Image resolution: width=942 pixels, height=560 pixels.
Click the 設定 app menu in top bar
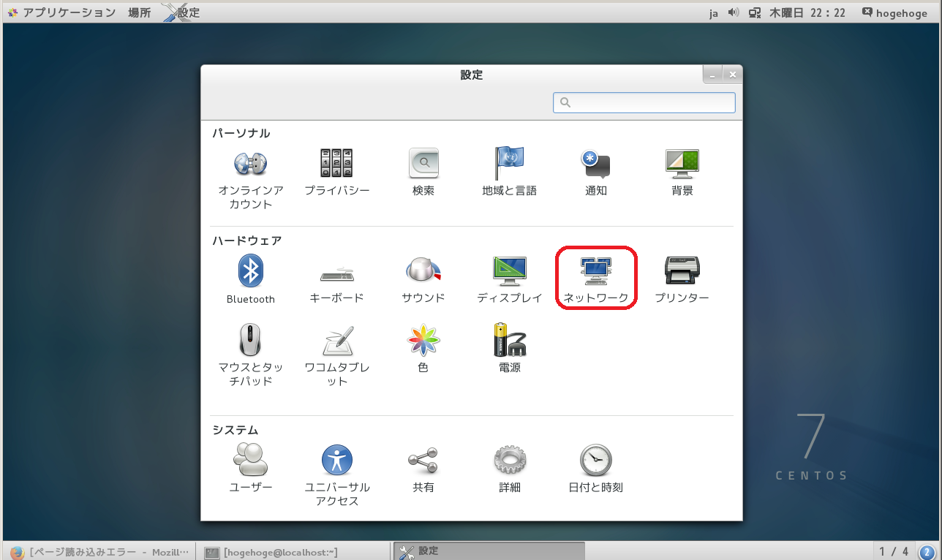coord(181,12)
